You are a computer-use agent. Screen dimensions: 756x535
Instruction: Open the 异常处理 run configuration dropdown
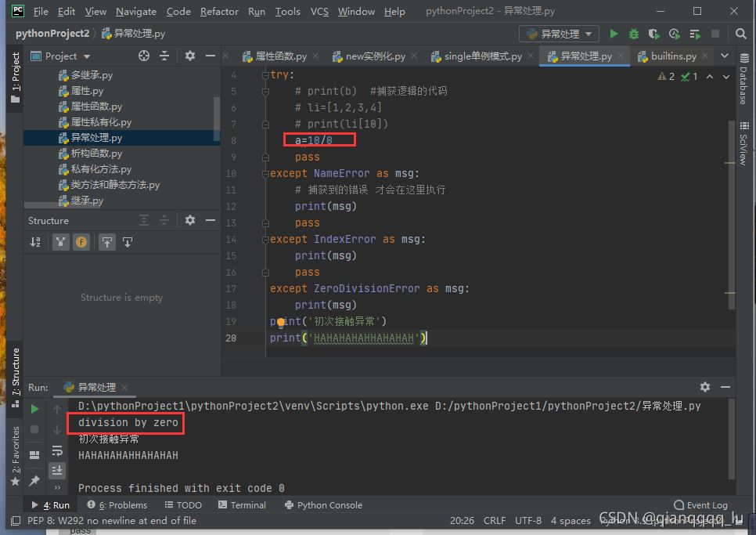[x=559, y=34]
